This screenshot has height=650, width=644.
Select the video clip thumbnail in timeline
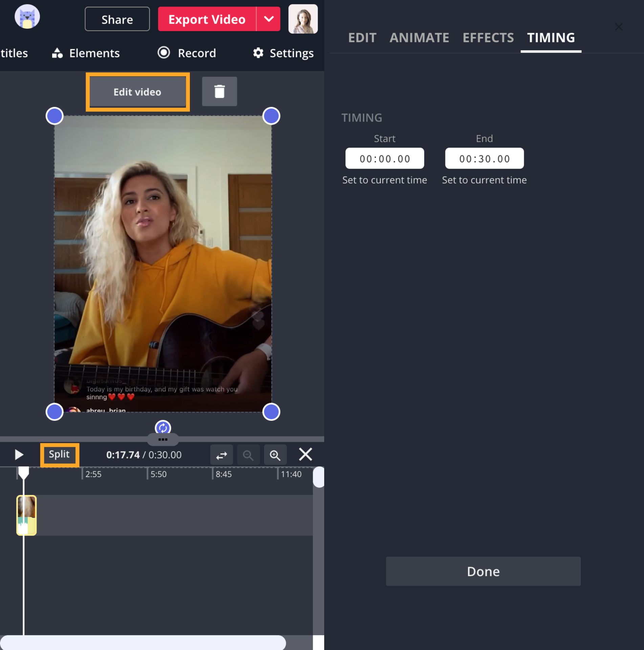26,515
